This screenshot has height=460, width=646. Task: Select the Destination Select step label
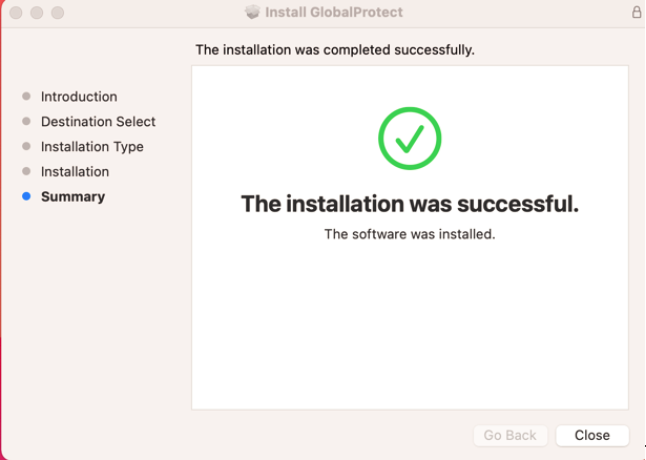coord(98,121)
